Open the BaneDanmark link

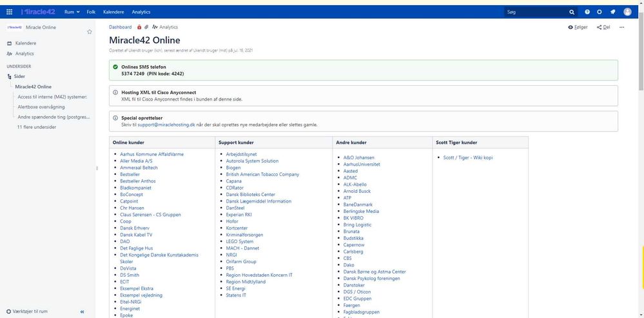358,204
